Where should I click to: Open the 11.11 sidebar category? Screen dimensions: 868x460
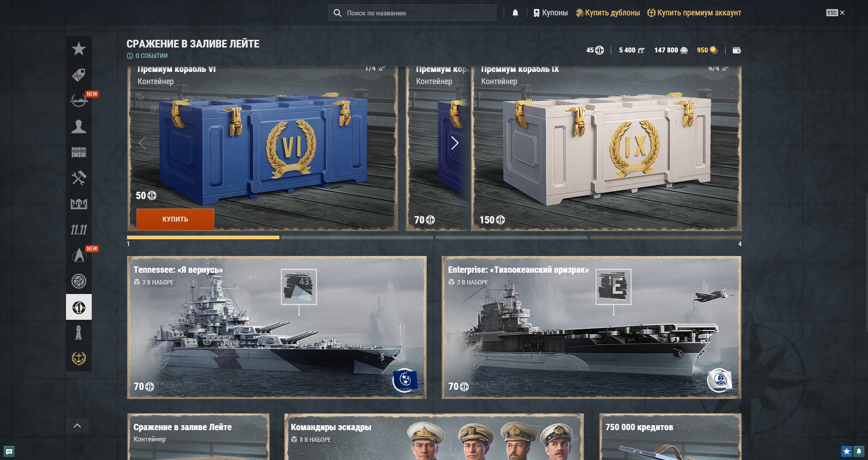pos(79,229)
